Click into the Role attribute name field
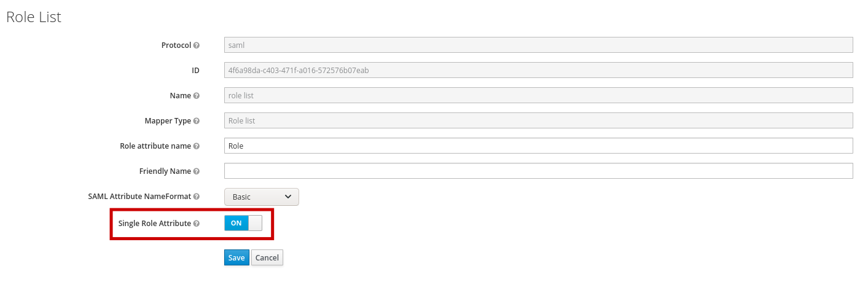The width and height of the screenshot is (868, 282). pos(539,146)
